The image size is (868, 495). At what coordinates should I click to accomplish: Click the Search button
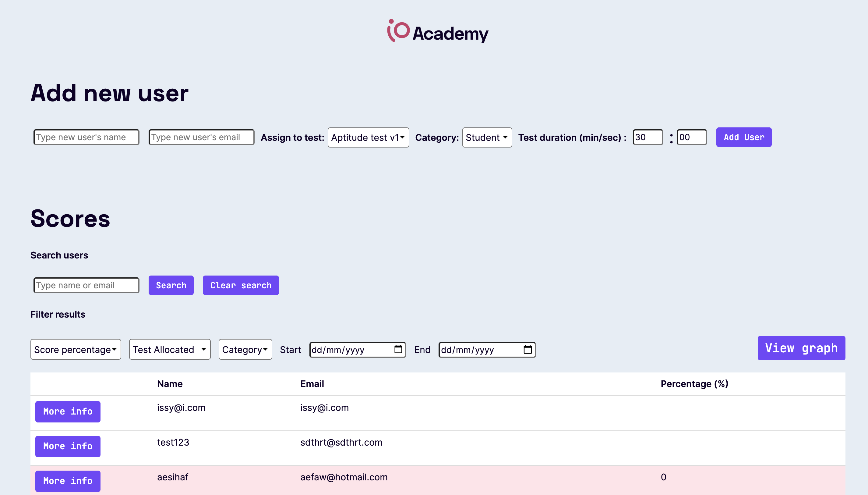[x=171, y=285]
